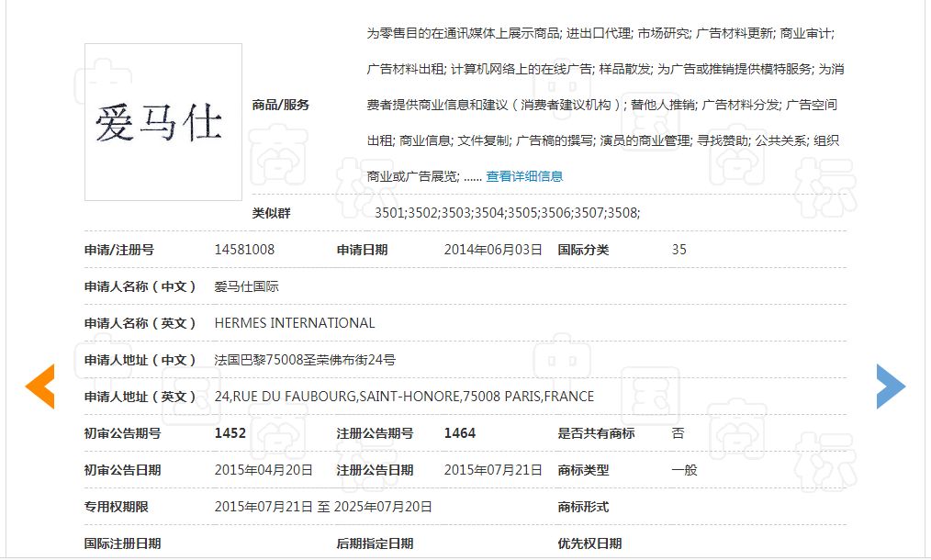The height and width of the screenshot is (560, 931).
Task: Select goods text 商业或广告展览
Action: click(412, 176)
